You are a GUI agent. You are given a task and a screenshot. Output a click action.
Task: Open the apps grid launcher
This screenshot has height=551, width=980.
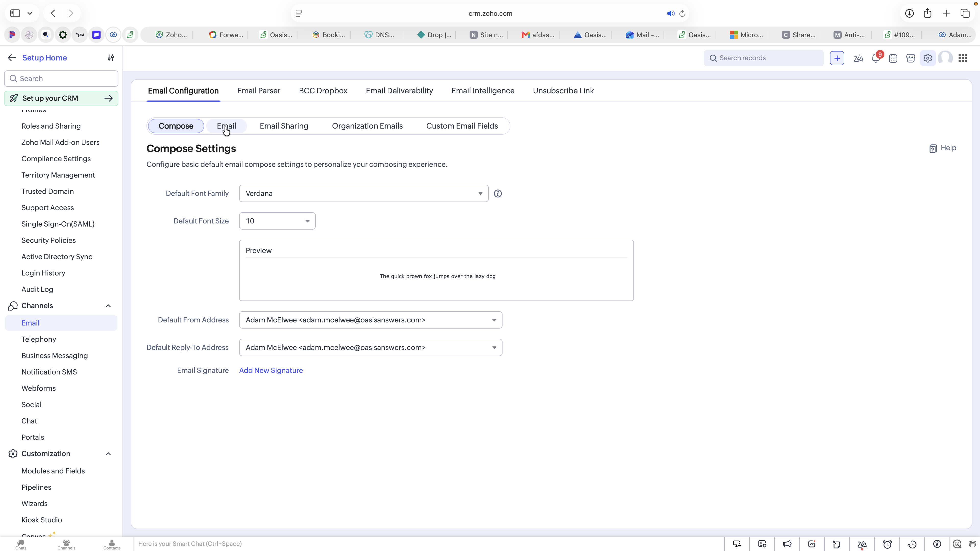(963, 58)
